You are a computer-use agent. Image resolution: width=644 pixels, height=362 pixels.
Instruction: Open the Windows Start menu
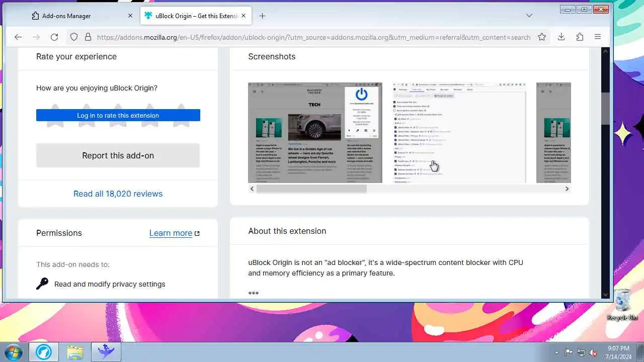(x=13, y=352)
